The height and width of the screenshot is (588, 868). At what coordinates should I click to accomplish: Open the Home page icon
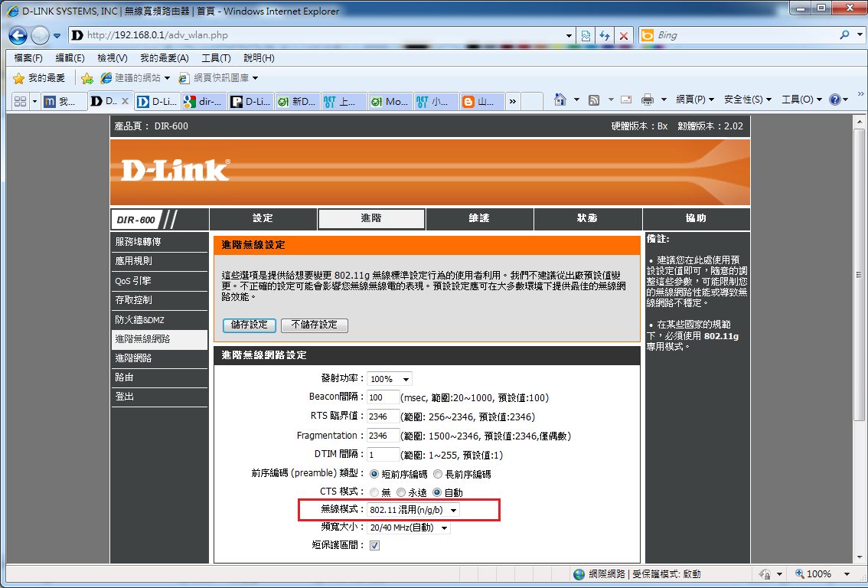(560, 100)
